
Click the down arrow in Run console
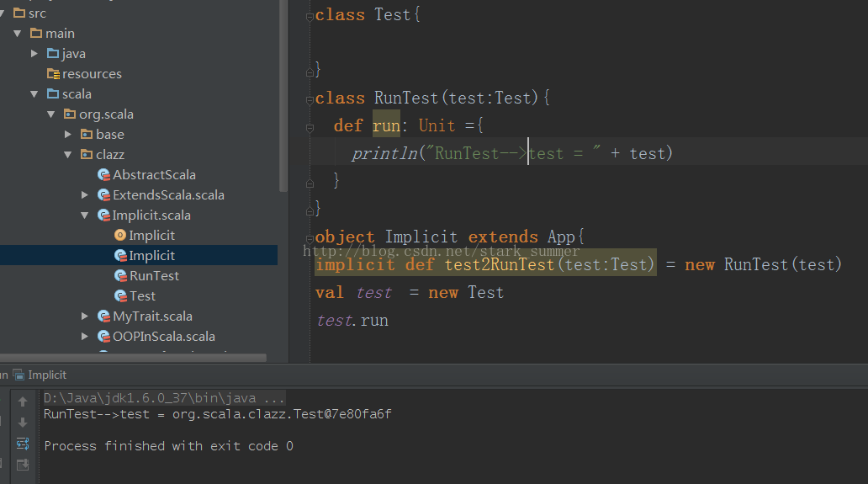click(23, 423)
